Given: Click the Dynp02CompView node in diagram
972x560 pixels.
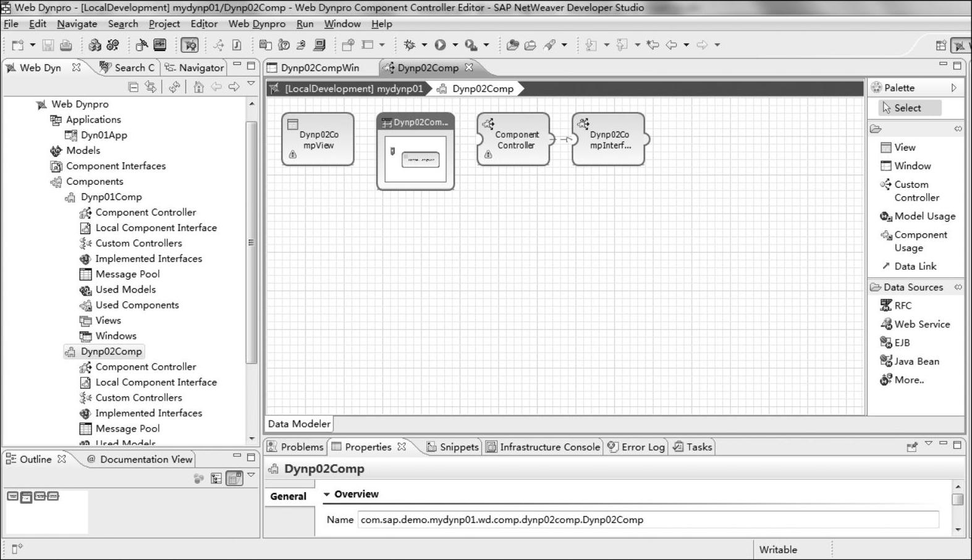Looking at the screenshot, I should (x=318, y=140).
